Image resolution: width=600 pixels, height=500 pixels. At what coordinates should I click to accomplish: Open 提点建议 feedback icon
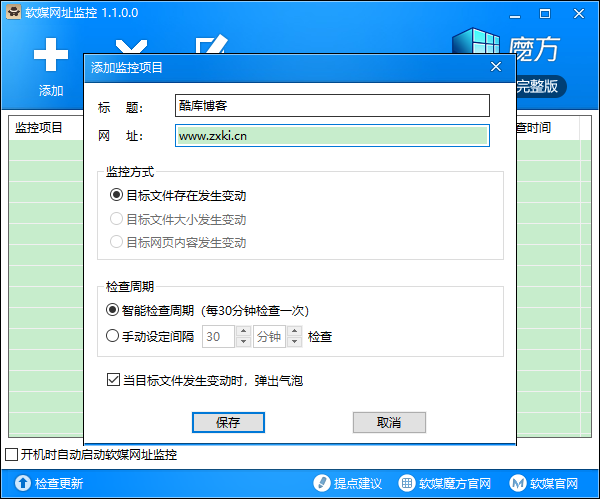click(322, 483)
